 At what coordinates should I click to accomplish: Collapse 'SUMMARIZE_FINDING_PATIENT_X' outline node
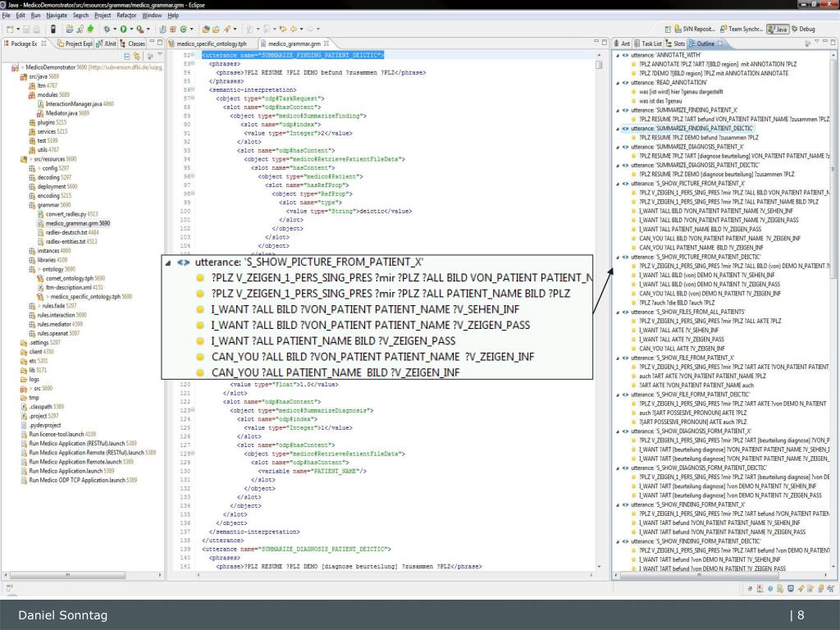click(x=617, y=111)
